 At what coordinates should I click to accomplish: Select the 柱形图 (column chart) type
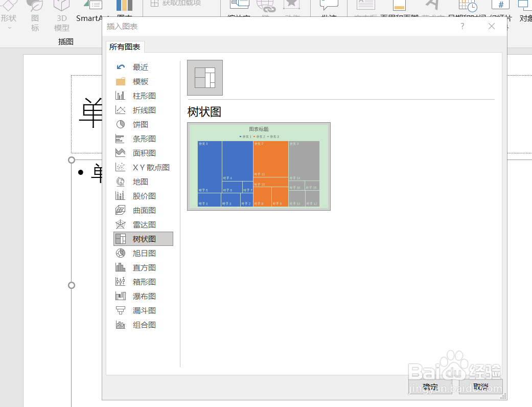click(x=143, y=95)
